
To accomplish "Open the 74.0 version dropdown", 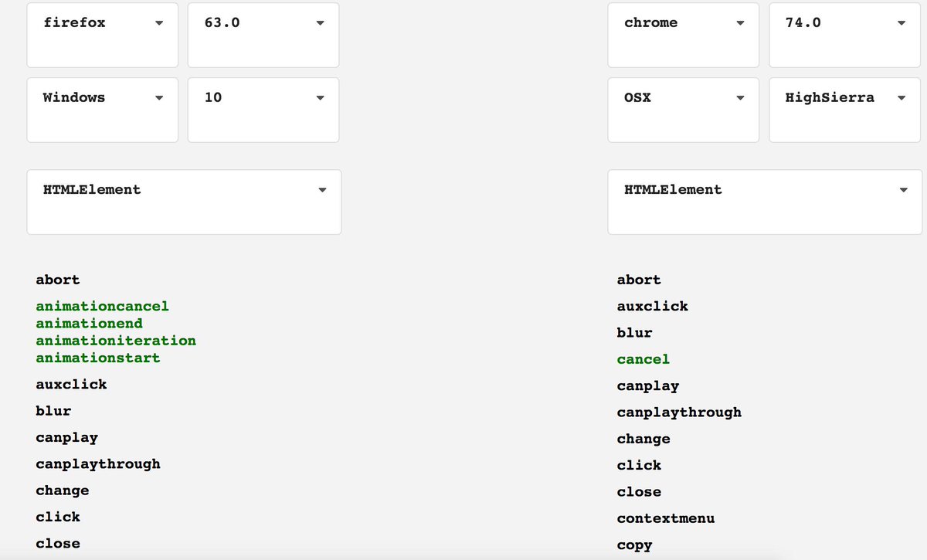I will pyautogui.click(x=844, y=35).
